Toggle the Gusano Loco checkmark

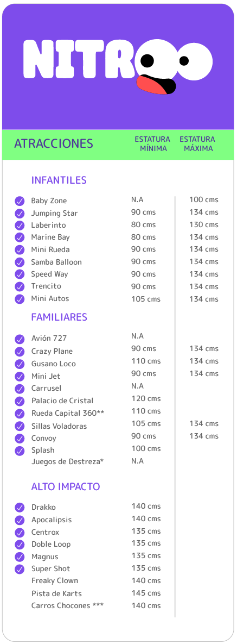pyautogui.click(x=20, y=364)
